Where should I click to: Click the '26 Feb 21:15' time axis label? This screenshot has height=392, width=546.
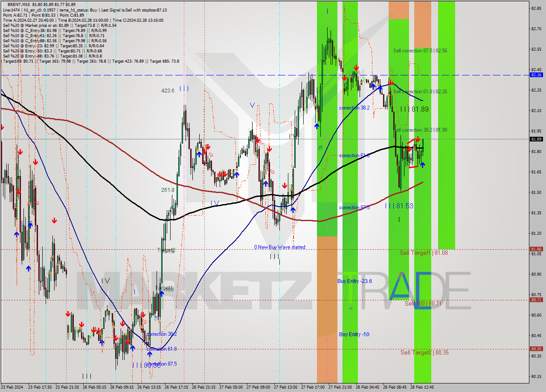click(204, 387)
